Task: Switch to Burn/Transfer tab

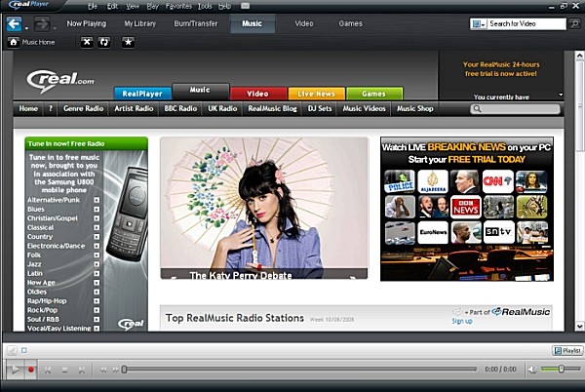Action: coord(196,23)
